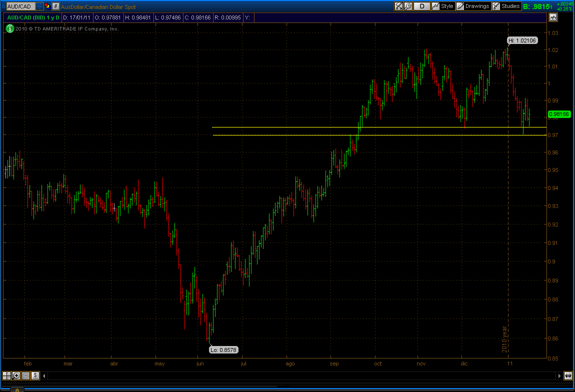Click the D daily timeframe button

421,6
